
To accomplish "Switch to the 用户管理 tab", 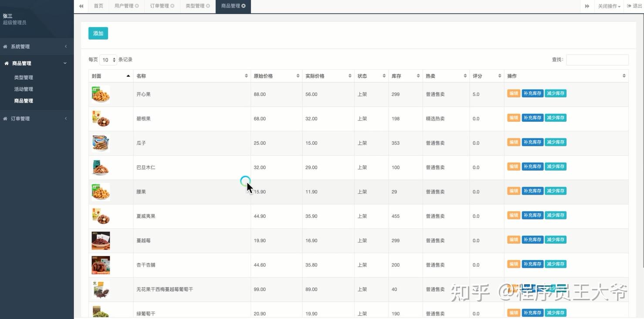I will tap(123, 6).
